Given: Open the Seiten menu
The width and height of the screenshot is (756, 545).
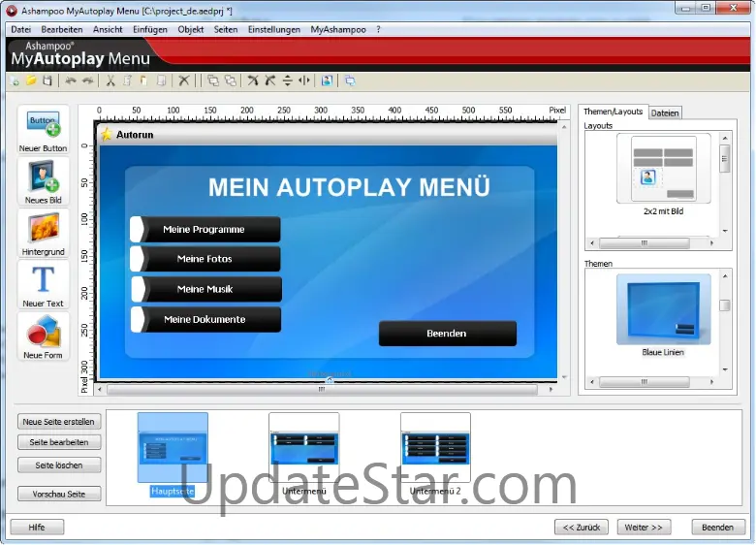Looking at the screenshot, I should pyautogui.click(x=226, y=29).
